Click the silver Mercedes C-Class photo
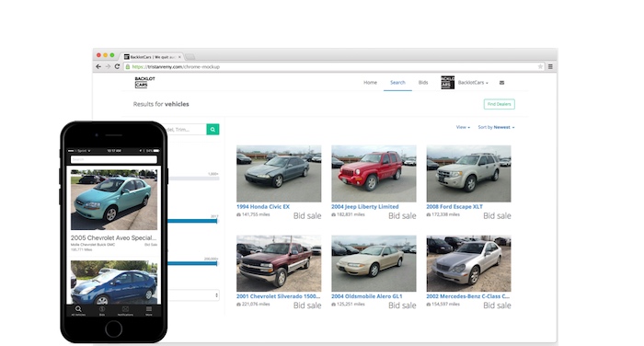 click(468, 263)
